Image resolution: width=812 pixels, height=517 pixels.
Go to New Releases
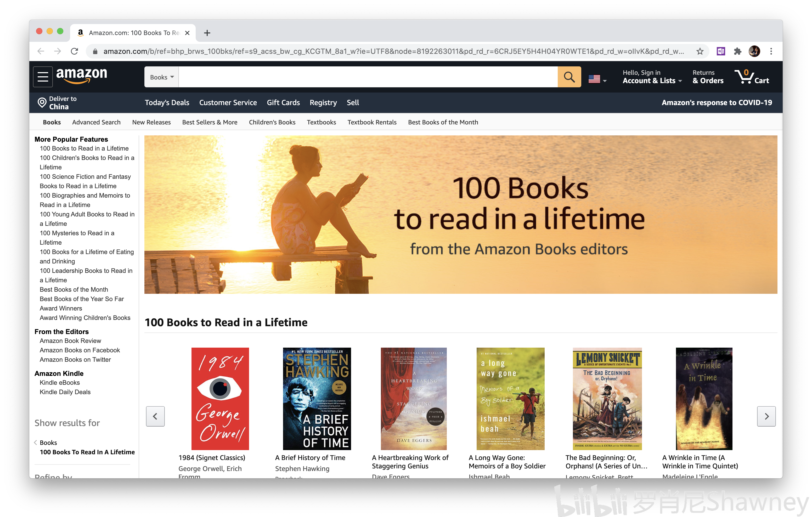151,122
